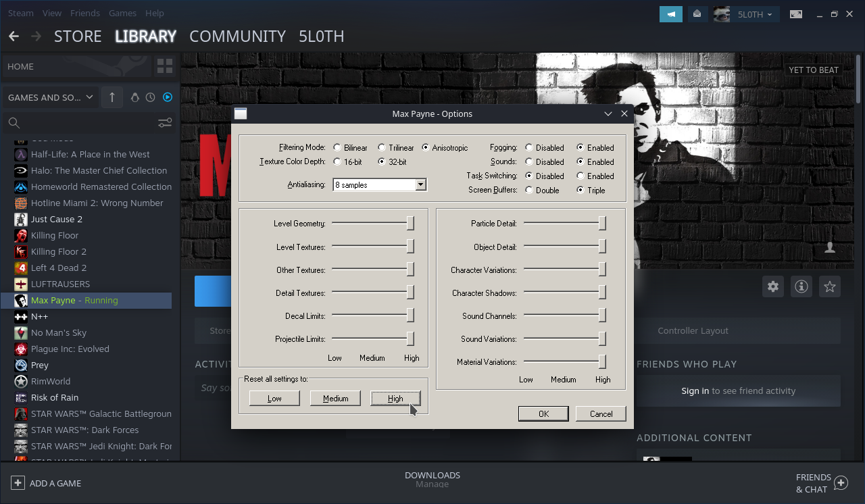Switch to Big Picture mode icon
865x504 pixels.
click(796, 14)
